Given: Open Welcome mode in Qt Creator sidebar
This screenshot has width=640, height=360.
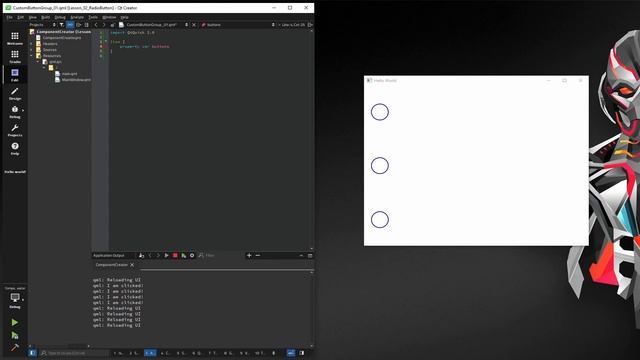Looking at the screenshot, I should tap(15, 38).
